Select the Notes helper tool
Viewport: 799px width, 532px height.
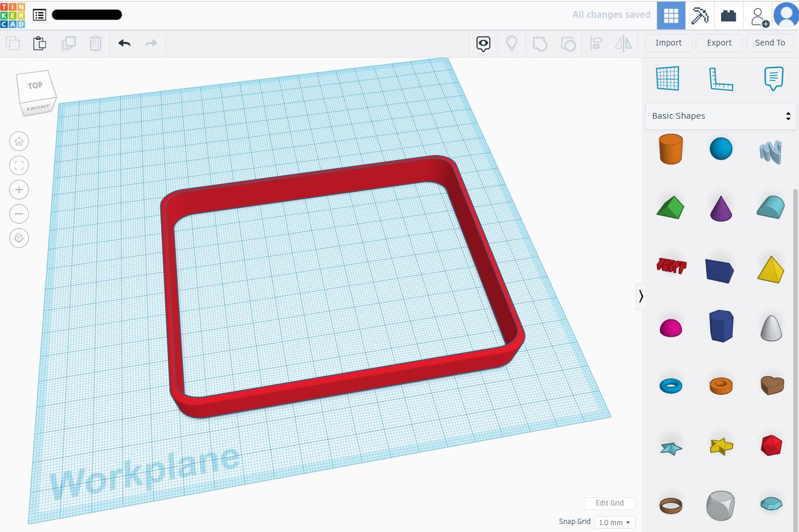[x=774, y=78]
